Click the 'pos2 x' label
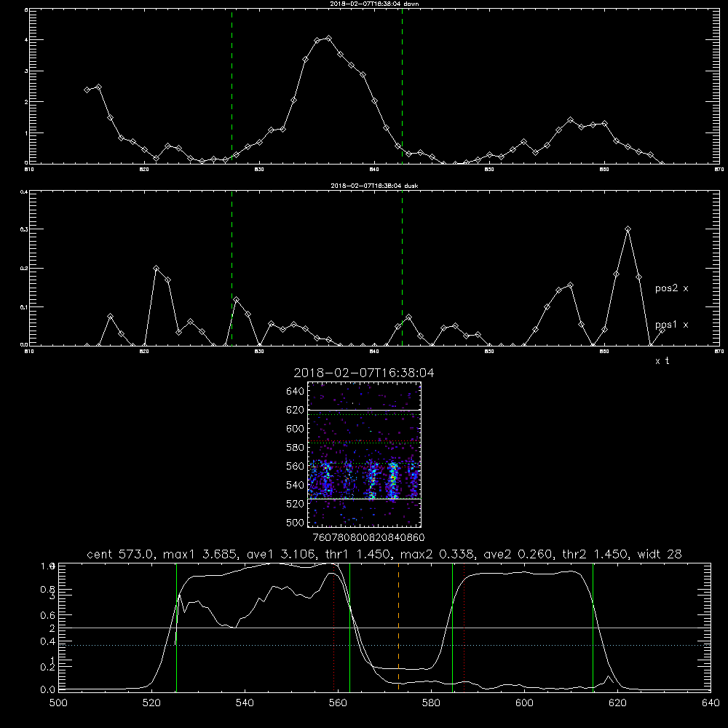This screenshot has width=728, height=728. click(671, 288)
